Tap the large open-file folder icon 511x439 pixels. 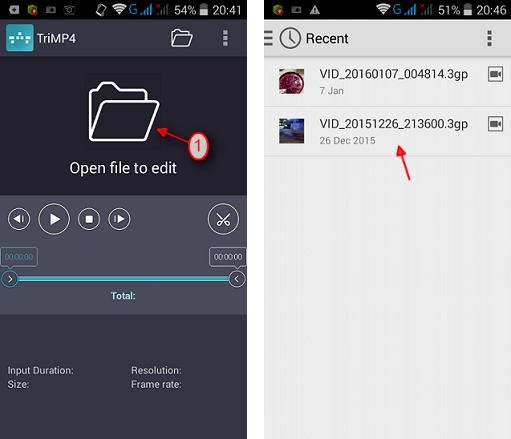point(124,112)
